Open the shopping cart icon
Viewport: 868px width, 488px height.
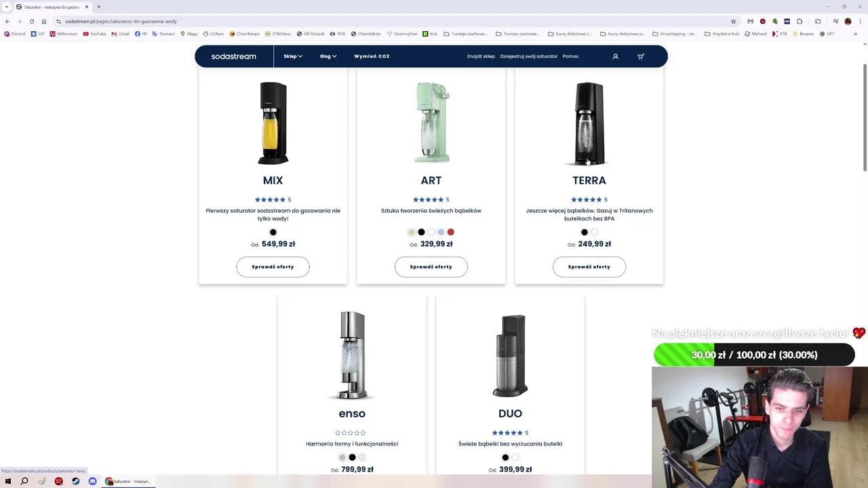(641, 56)
